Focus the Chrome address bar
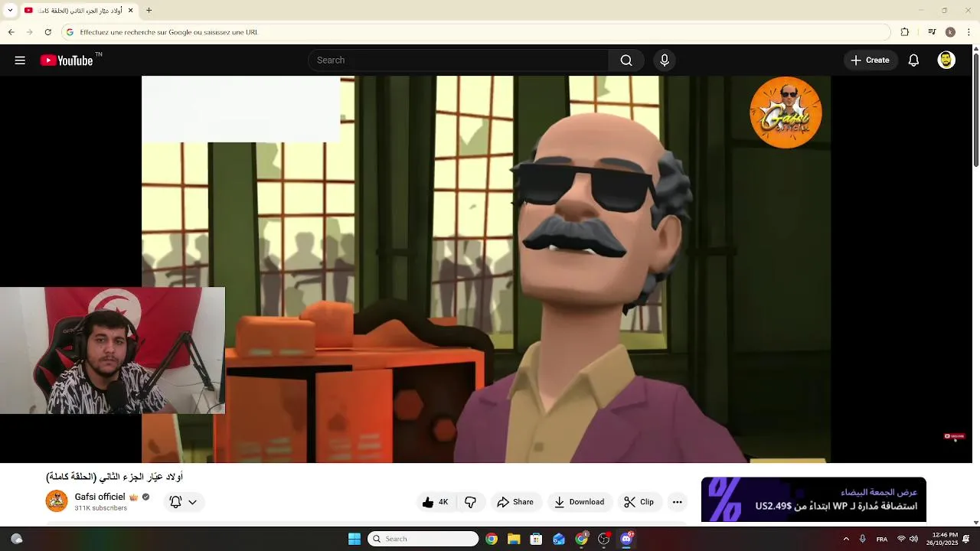980x551 pixels. pos(475,32)
